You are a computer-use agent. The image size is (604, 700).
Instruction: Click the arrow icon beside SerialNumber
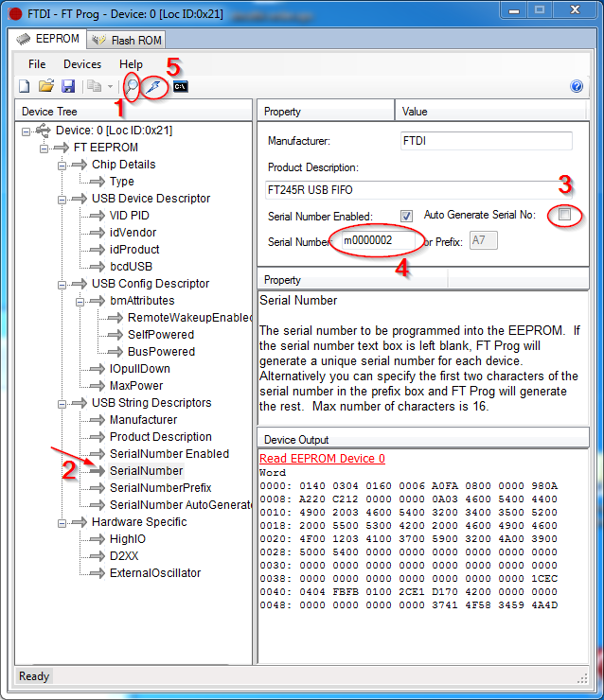click(97, 470)
